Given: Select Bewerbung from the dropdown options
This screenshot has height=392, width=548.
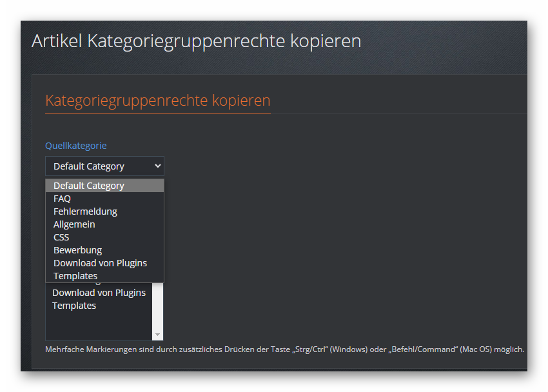Looking at the screenshot, I should point(77,250).
